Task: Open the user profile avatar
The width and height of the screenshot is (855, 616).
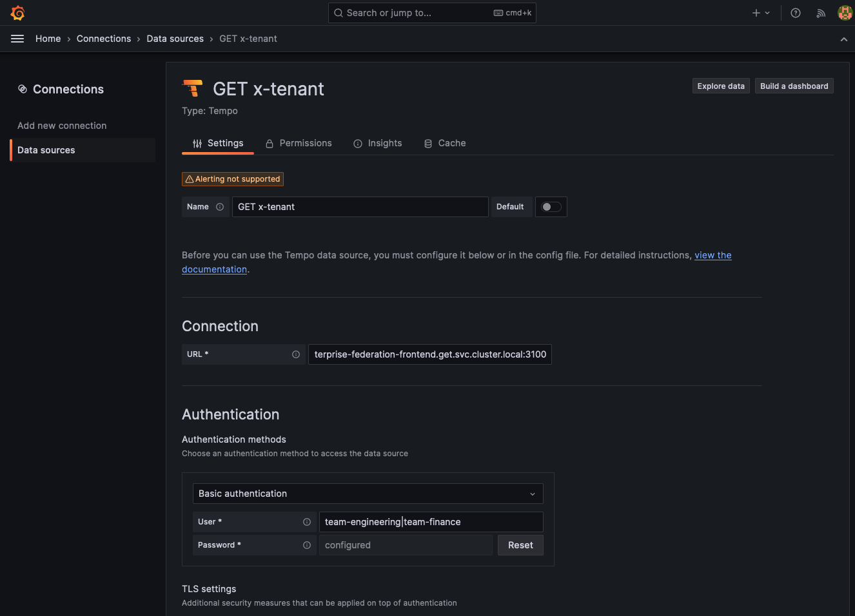Action: coord(845,13)
